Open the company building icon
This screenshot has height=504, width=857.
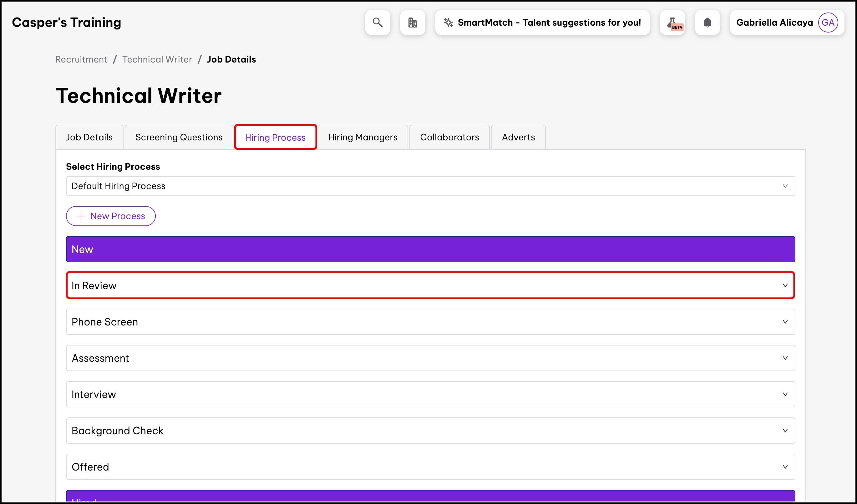click(x=413, y=23)
